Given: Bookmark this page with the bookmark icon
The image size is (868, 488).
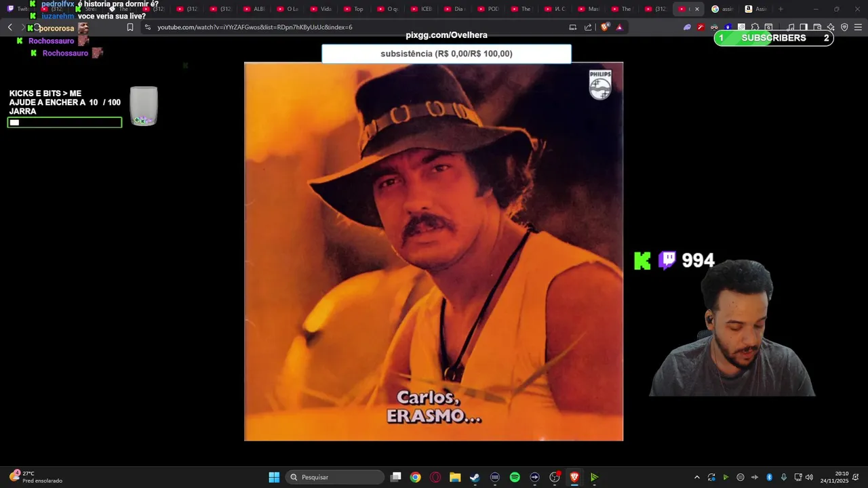Looking at the screenshot, I should pos(130,27).
